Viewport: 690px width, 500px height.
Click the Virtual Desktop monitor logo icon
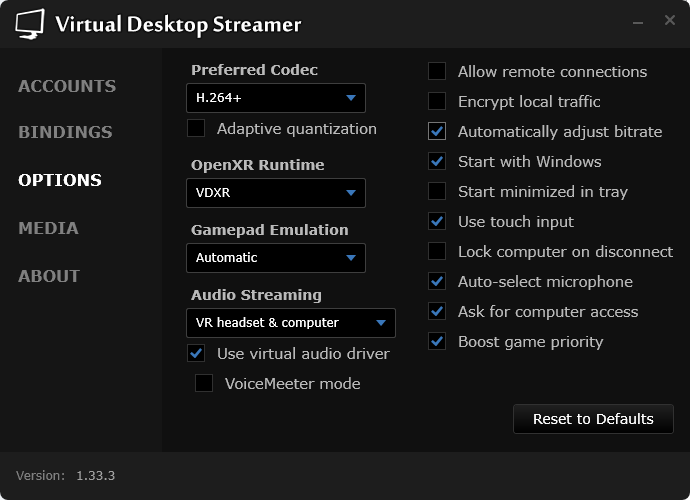click(x=29, y=24)
